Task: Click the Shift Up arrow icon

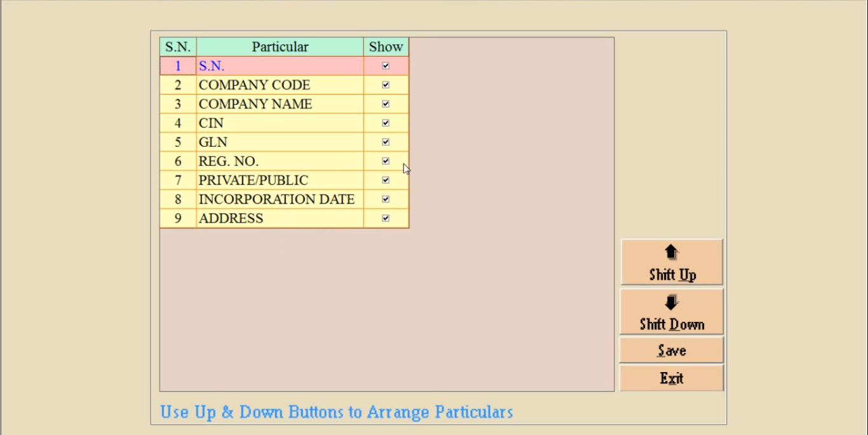Action: [x=672, y=253]
